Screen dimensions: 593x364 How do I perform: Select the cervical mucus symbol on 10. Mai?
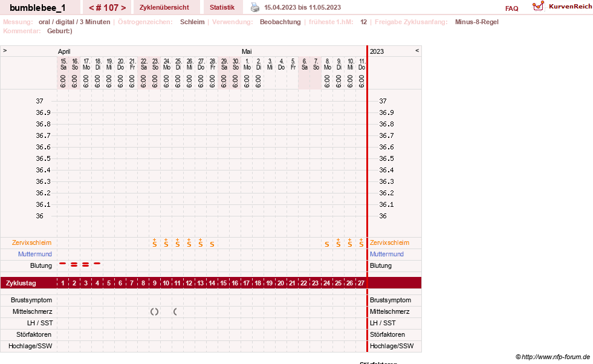(x=350, y=243)
